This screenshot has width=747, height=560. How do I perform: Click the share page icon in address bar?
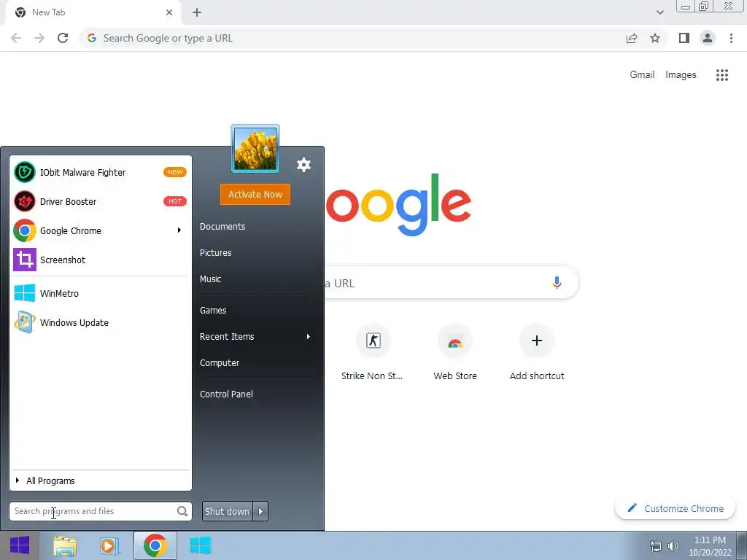point(632,38)
